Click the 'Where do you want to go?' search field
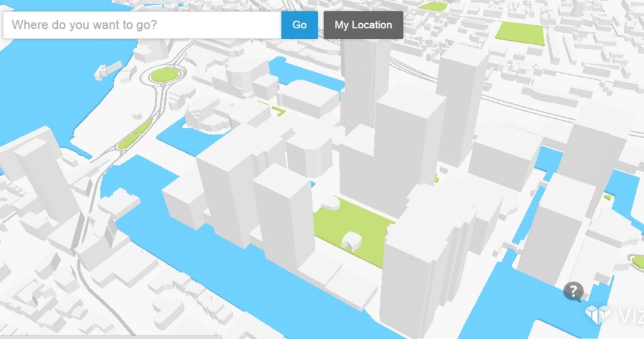The width and height of the screenshot is (644, 339). (142, 25)
